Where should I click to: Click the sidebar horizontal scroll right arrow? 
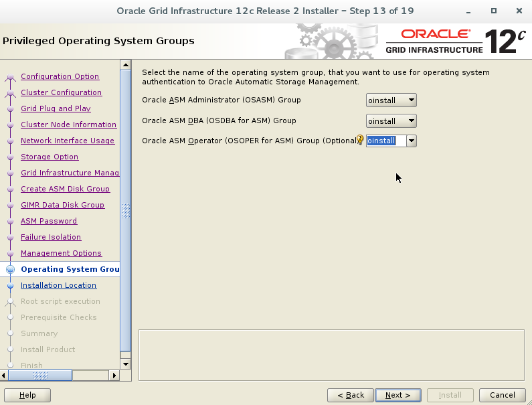(114, 376)
